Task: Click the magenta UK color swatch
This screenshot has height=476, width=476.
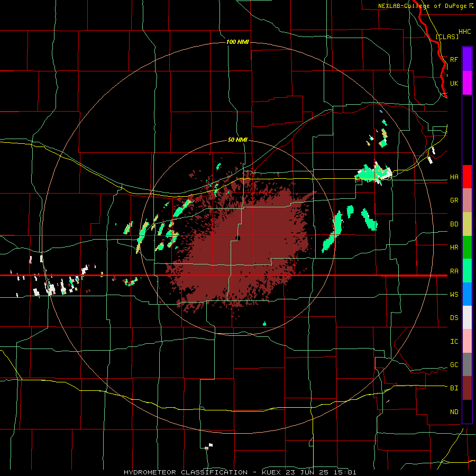Action: [x=467, y=83]
